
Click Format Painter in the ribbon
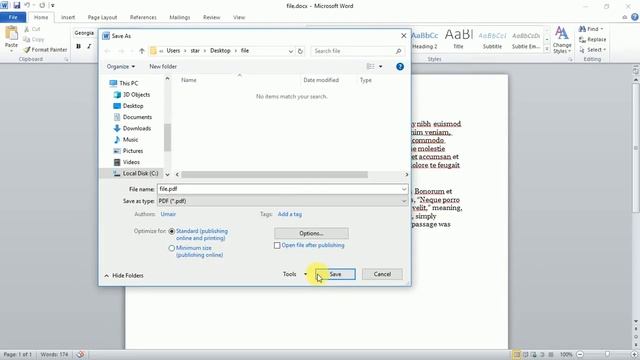[x=45, y=49]
